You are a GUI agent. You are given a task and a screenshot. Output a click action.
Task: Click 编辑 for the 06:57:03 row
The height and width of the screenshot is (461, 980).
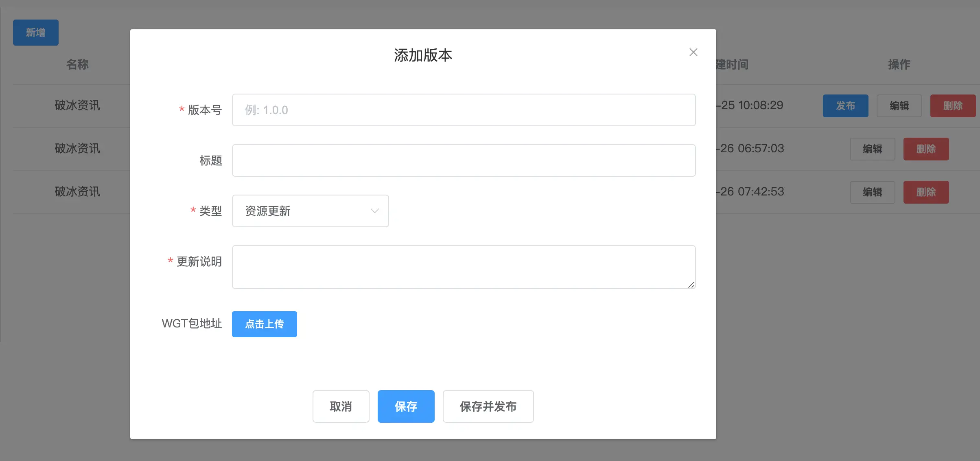point(872,149)
